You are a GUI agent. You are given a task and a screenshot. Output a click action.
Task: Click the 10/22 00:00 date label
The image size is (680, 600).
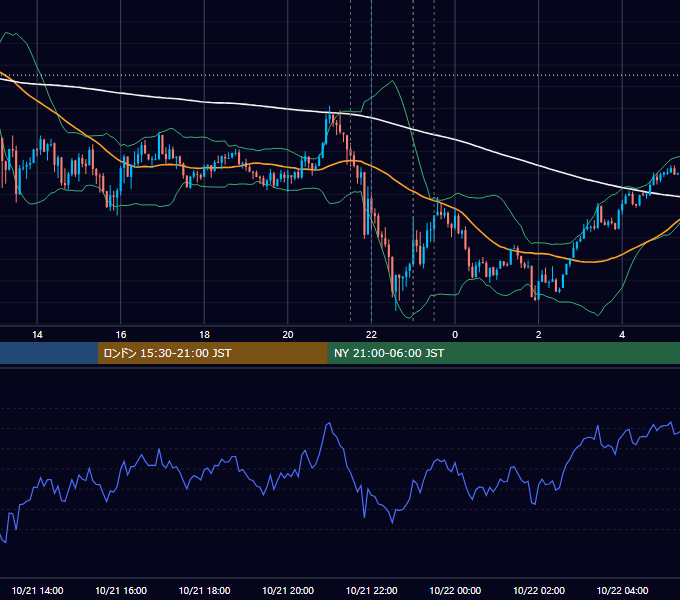click(455, 590)
